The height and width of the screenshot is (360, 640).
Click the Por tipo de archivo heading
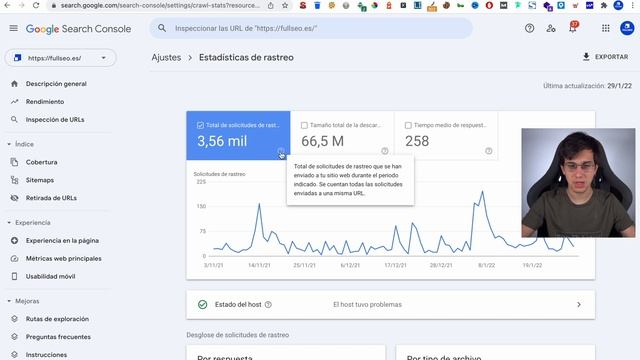point(444,358)
